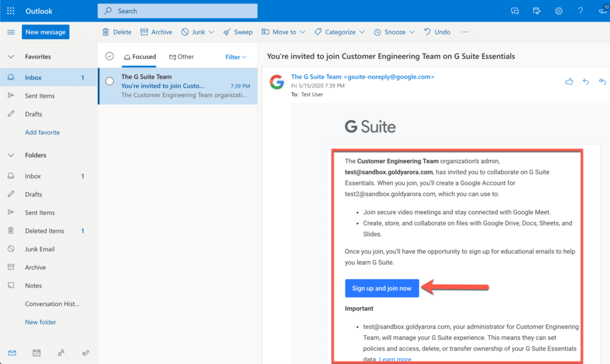This screenshot has height=364, width=610.
Task: Switch to People view icon
Action: coord(61,353)
